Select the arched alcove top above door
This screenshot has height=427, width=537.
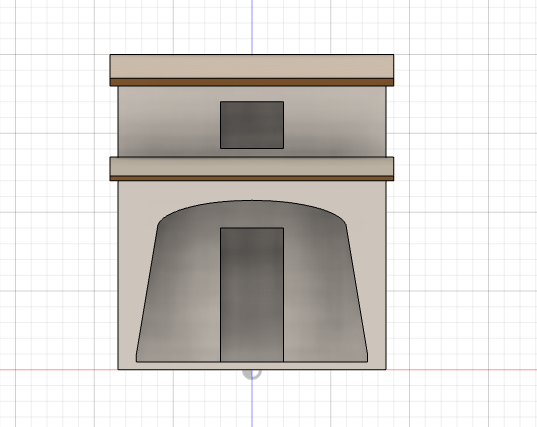(x=252, y=214)
